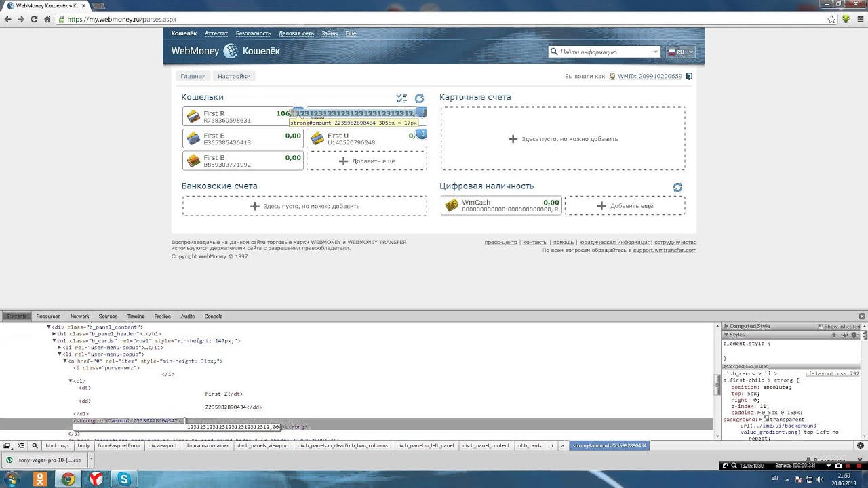Screen dimensions: 868x488
Task: Collapse the dl node in the DOM tree
Action: click(x=71, y=381)
